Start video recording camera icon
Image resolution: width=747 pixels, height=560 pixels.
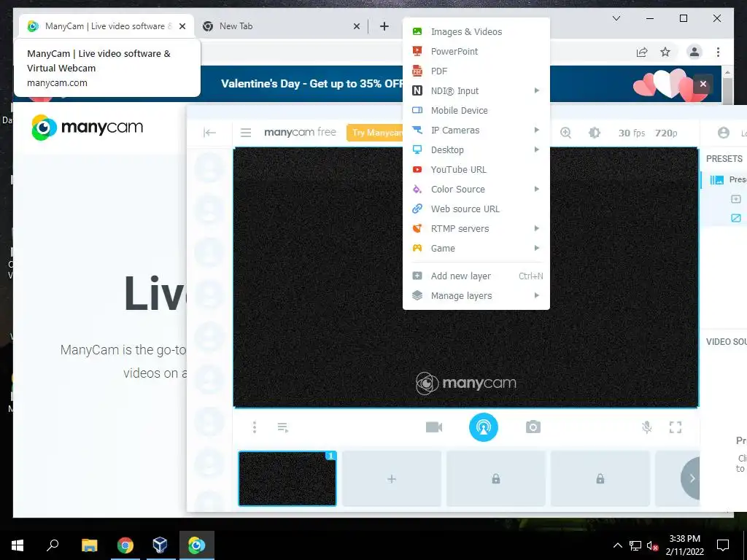point(434,427)
